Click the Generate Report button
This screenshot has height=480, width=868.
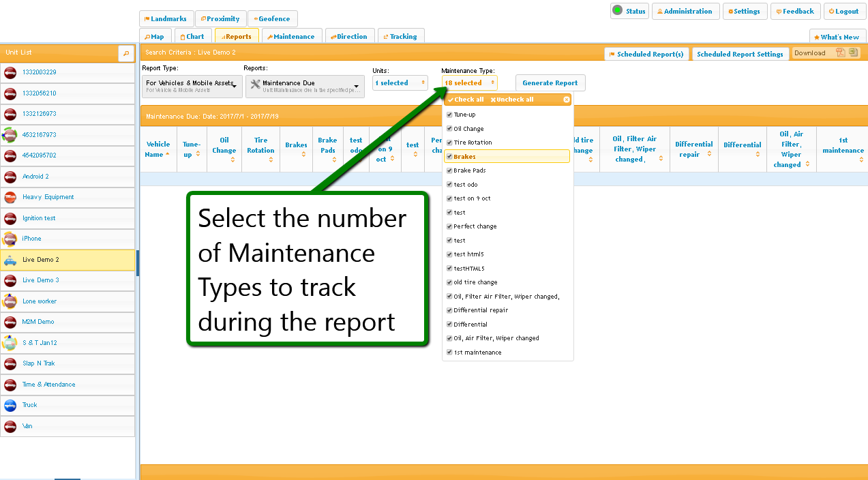[550, 83]
